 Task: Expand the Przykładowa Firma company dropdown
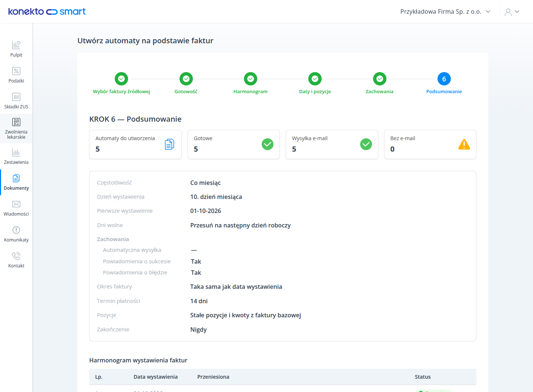pyautogui.click(x=446, y=11)
